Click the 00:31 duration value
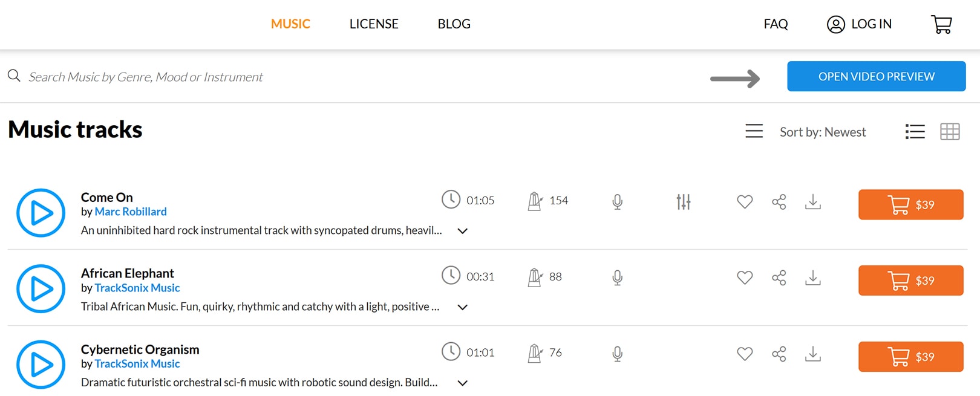Viewport: 980px width, 396px height. pyautogui.click(x=480, y=276)
